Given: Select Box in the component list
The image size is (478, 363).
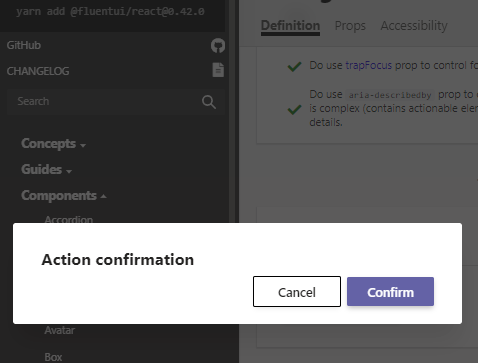Looking at the screenshot, I should tap(53, 357).
